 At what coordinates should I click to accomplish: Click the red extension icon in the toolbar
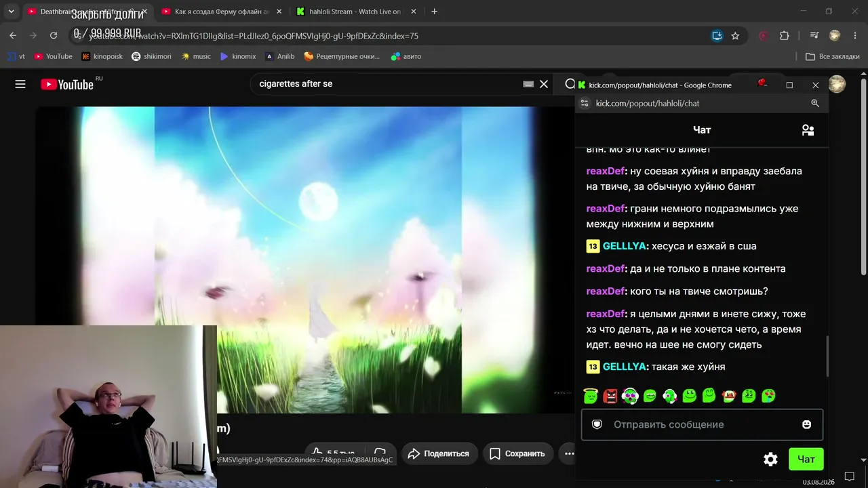pos(764,36)
